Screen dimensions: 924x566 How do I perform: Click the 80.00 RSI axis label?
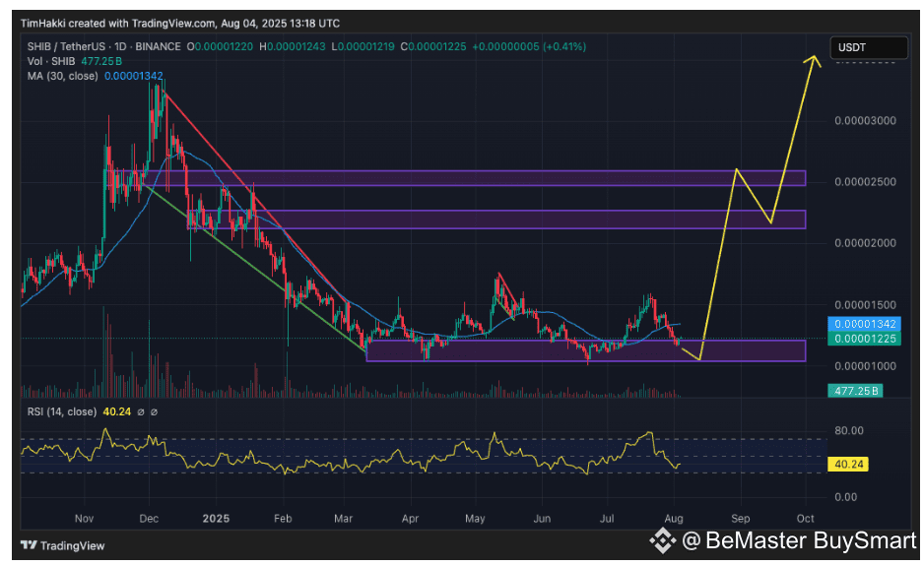[849, 430]
